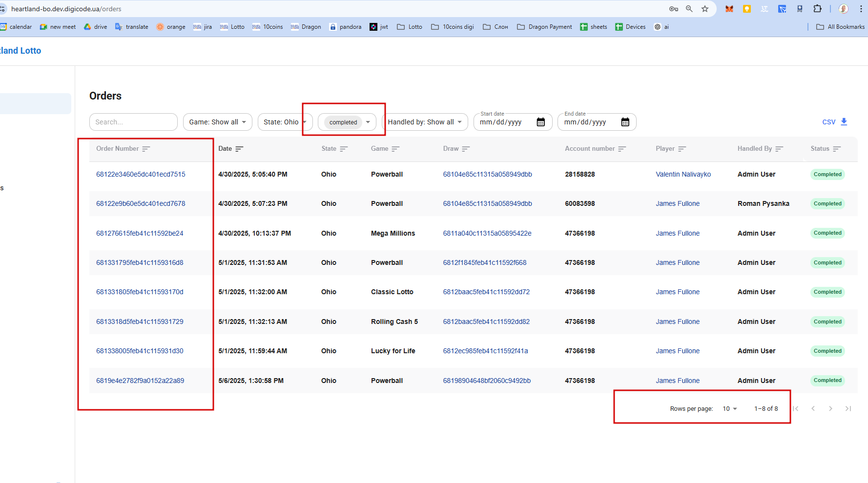Sort by Order Number column icon
This screenshot has height=483, width=868.
146,149
